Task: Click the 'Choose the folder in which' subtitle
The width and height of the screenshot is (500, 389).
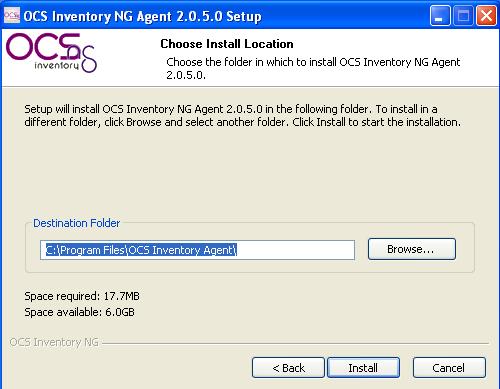Action: coord(313,68)
